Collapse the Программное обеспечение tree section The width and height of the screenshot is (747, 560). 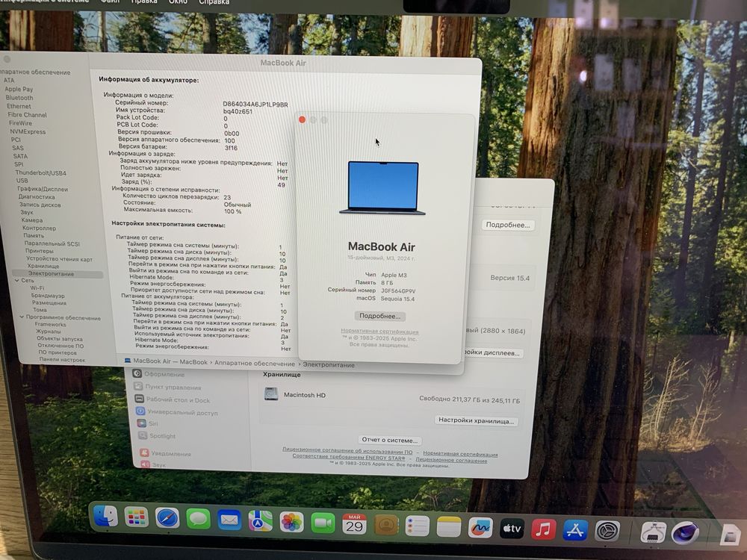tap(22, 317)
